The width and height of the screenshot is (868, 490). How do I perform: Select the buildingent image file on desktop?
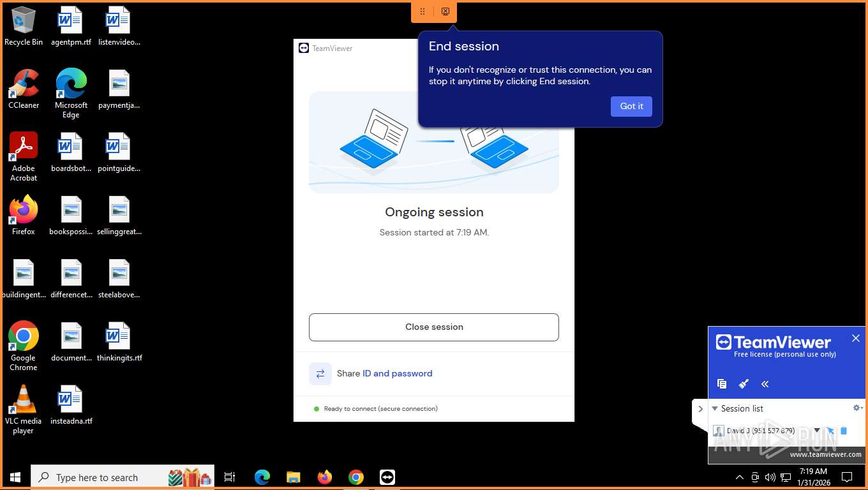point(24,279)
